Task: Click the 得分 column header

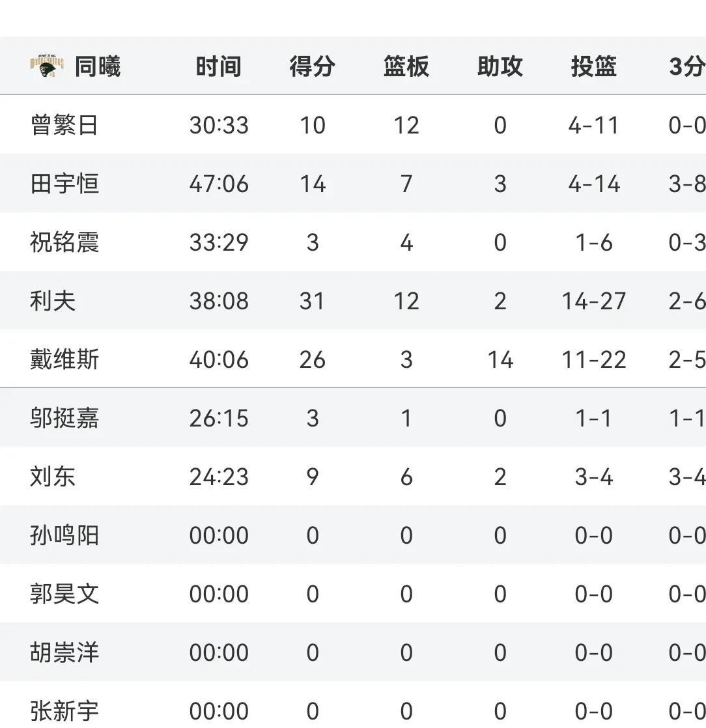Action: tap(313, 66)
